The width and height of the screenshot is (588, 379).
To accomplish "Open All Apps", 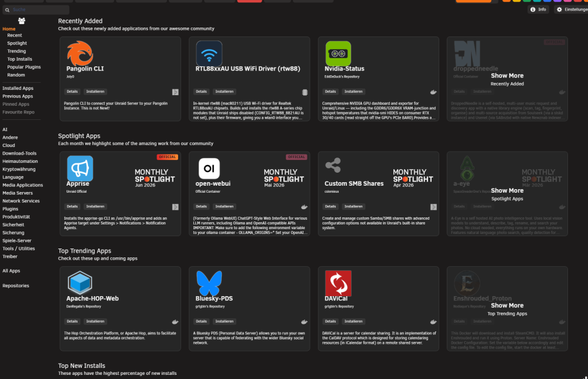I will (11, 271).
